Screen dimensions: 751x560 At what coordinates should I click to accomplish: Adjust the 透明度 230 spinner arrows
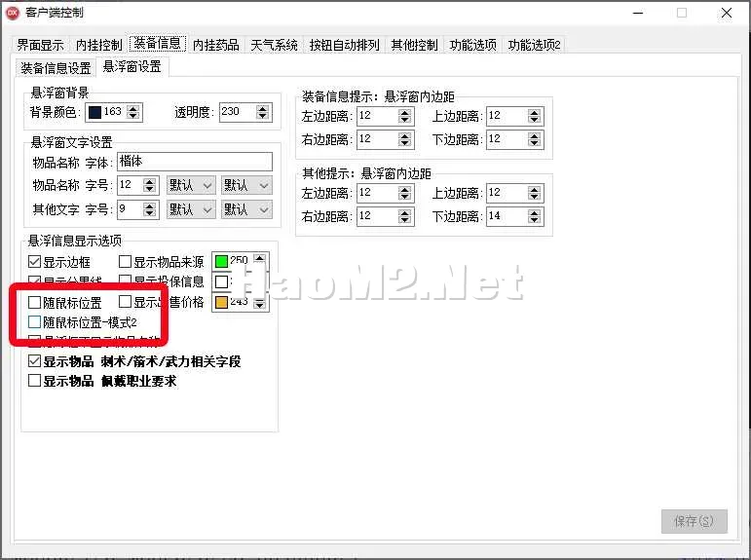[x=262, y=112]
